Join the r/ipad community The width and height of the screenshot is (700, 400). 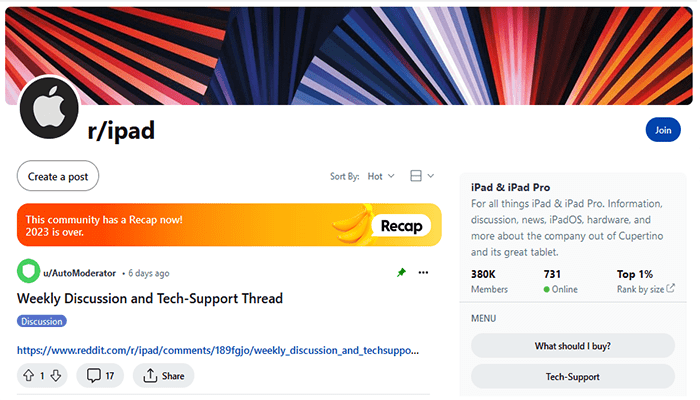(663, 130)
